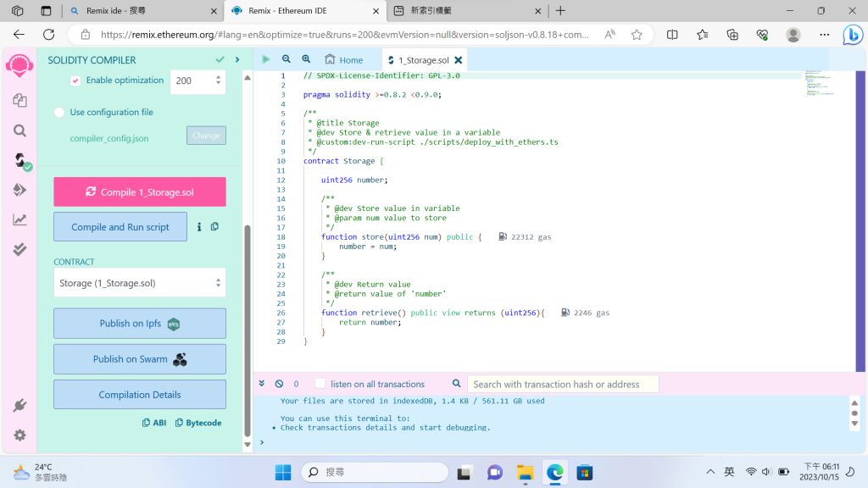Open a new browser tab
The image size is (868, 488).
[561, 10]
